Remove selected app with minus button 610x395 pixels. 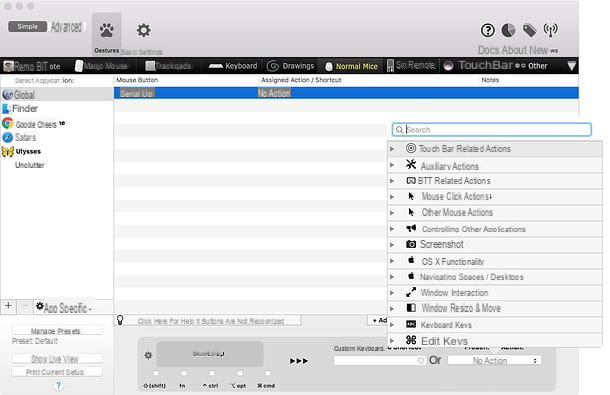point(25,306)
